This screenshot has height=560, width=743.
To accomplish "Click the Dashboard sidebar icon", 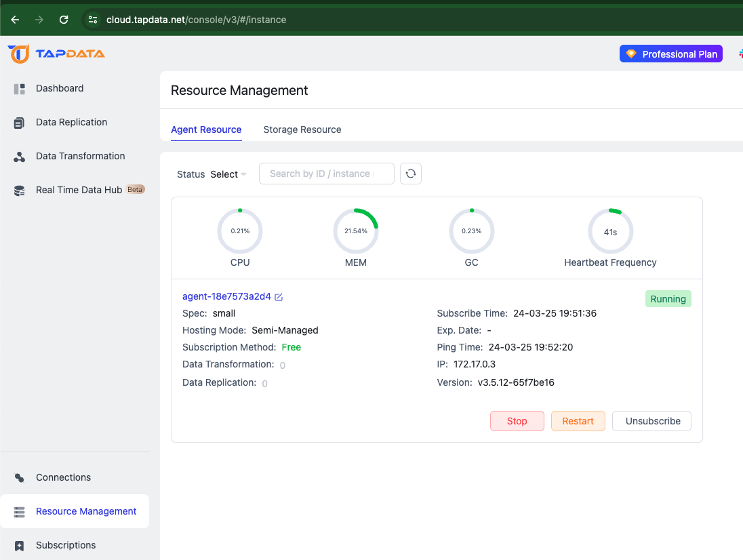I will point(20,89).
